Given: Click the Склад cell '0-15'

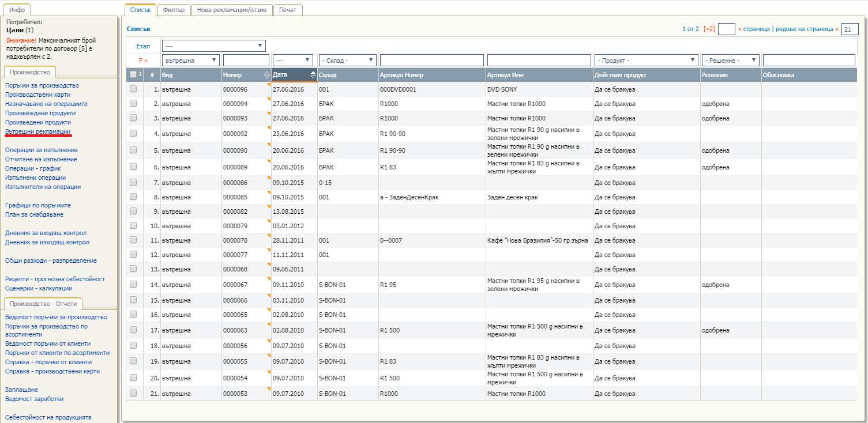Looking at the screenshot, I should point(326,183).
